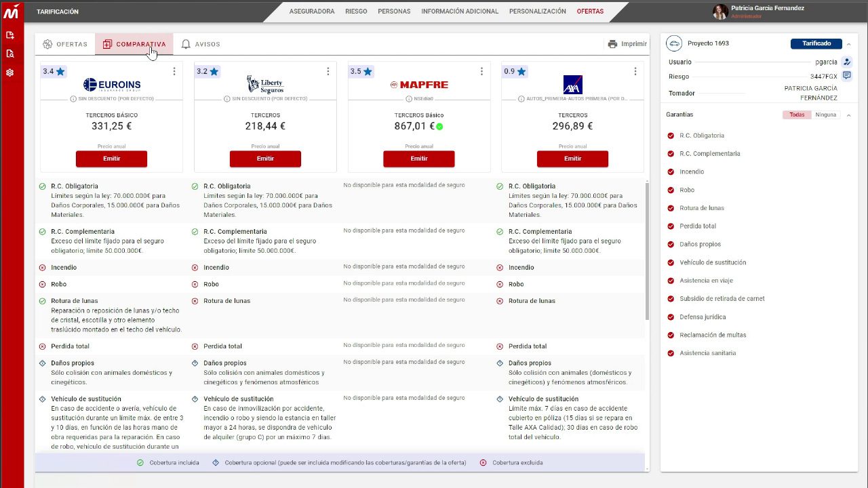
Task: Switch to the Ofertas tab
Action: coord(65,44)
